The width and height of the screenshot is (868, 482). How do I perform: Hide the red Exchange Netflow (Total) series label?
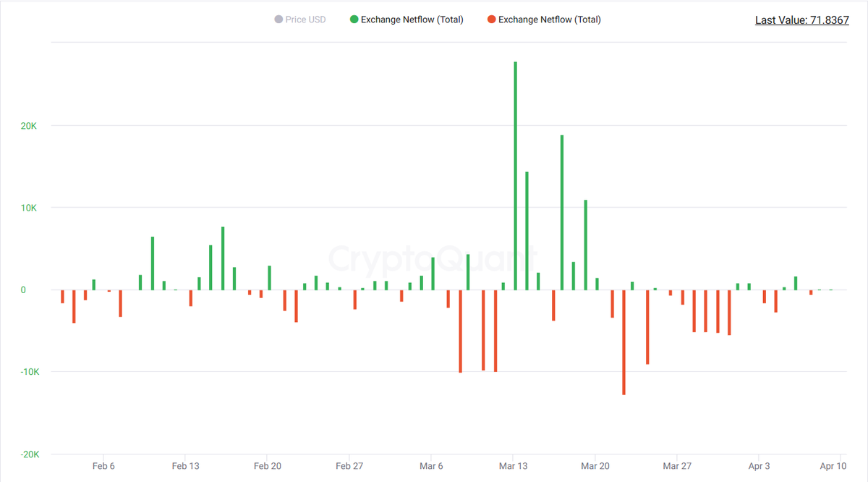pos(550,20)
